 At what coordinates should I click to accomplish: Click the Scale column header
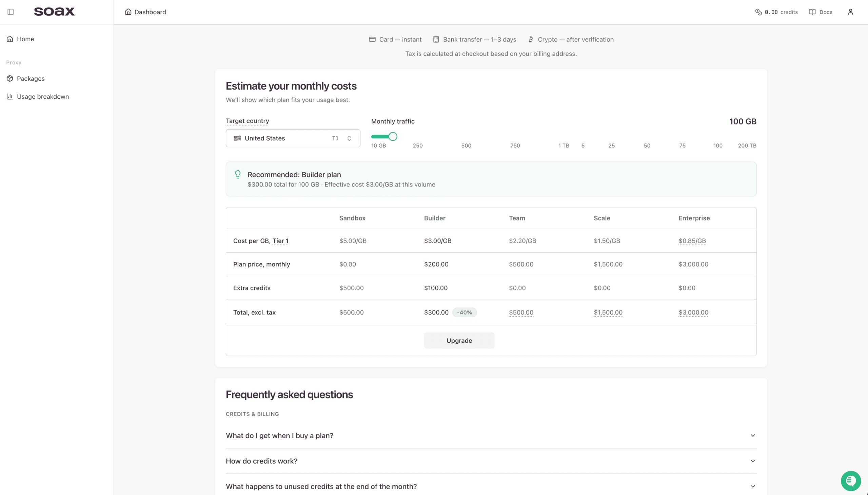(601, 218)
